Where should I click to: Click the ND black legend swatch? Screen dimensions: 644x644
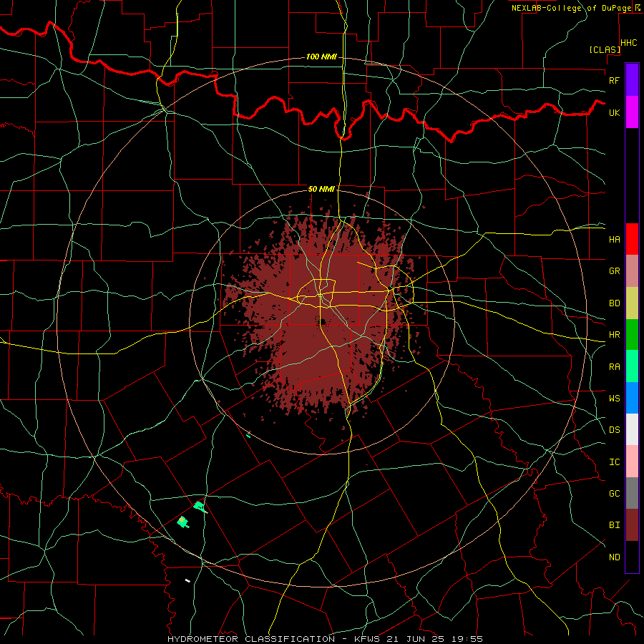coord(632,557)
